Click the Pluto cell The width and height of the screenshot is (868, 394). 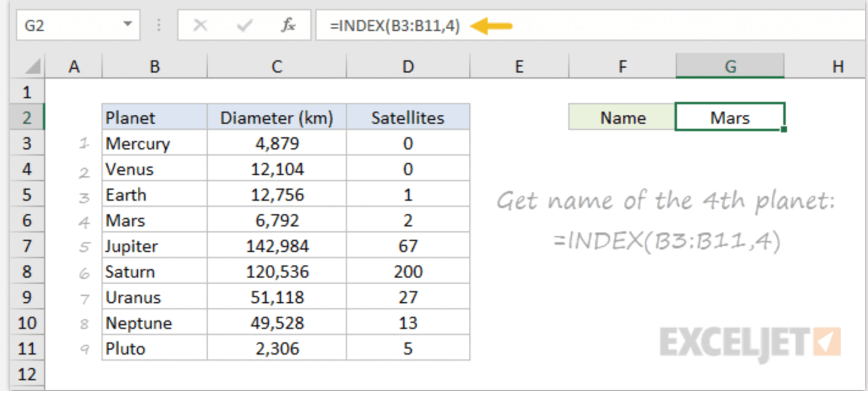point(155,349)
